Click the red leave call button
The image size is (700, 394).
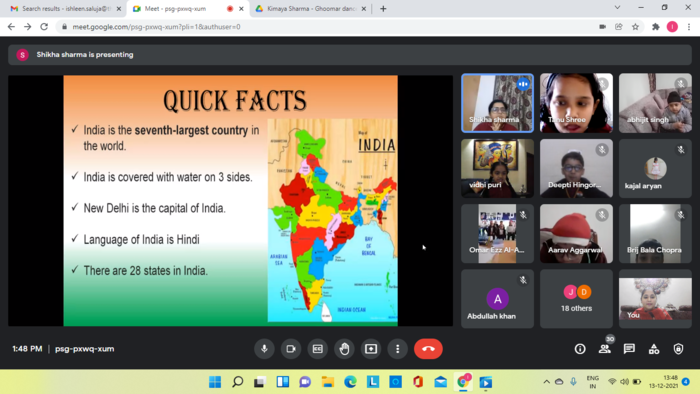428,349
